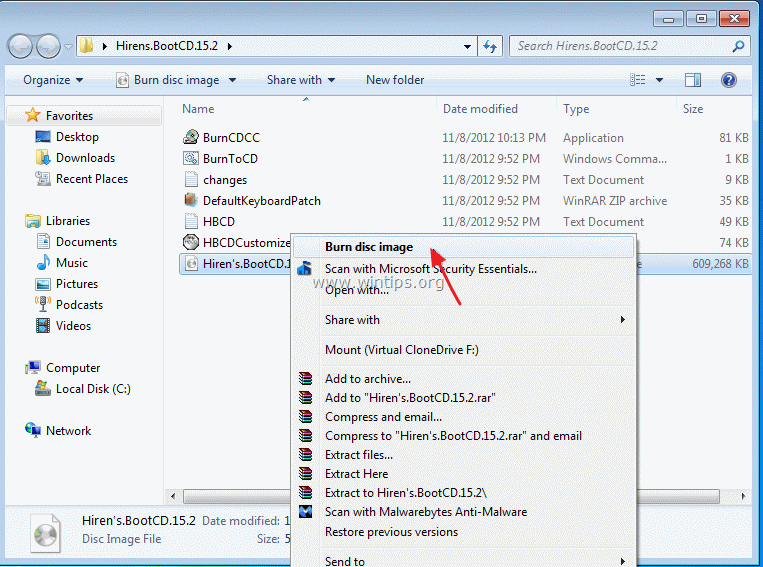Click the Network icon in sidebar
Image resolution: width=763 pixels, height=567 pixels.
pyautogui.click(x=33, y=430)
